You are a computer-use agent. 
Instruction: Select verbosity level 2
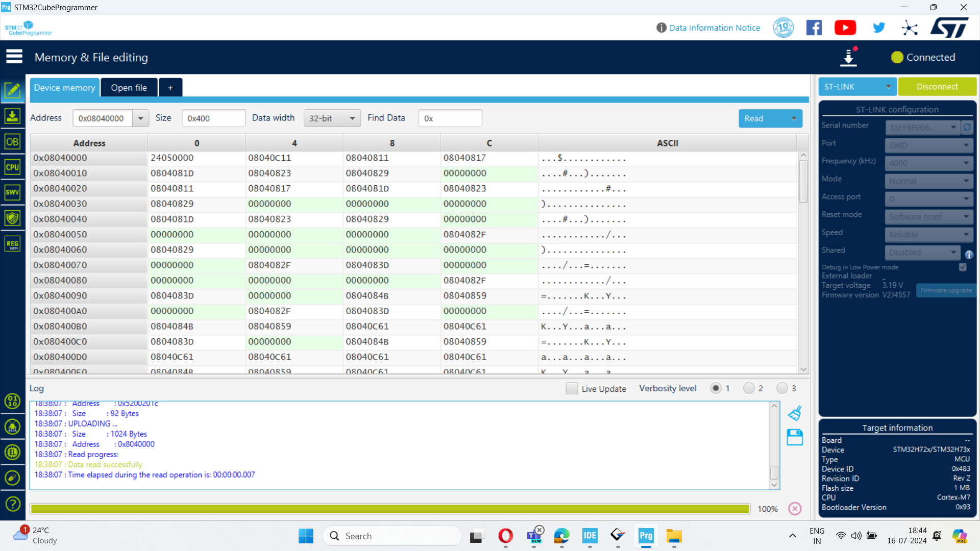point(749,388)
